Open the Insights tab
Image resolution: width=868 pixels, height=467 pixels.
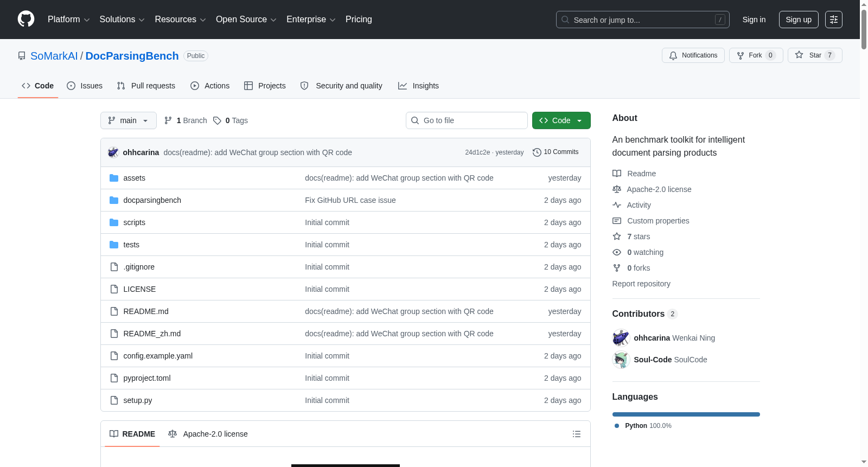(x=418, y=86)
